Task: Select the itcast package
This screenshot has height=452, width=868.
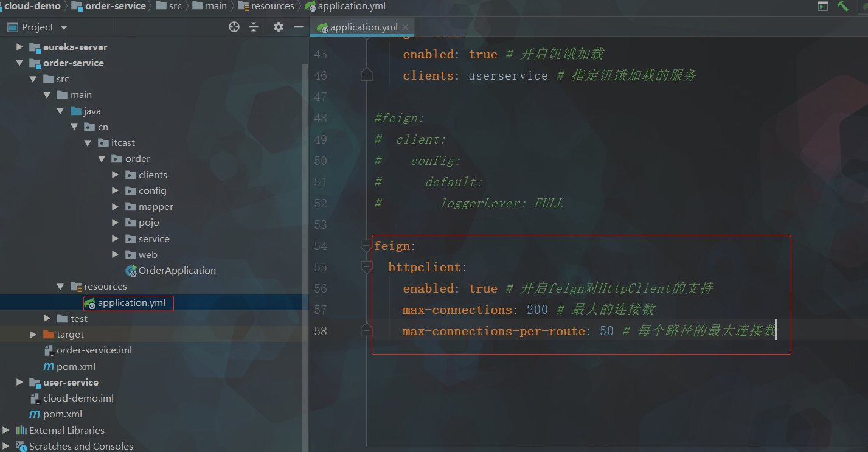Action: (123, 143)
